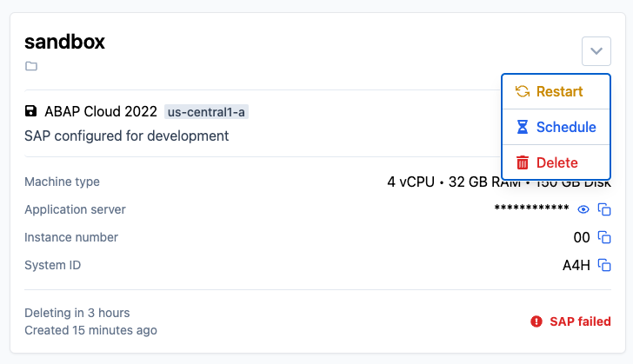This screenshot has height=364, width=633.
Task: Click the A4H System ID value
Action: (576, 265)
